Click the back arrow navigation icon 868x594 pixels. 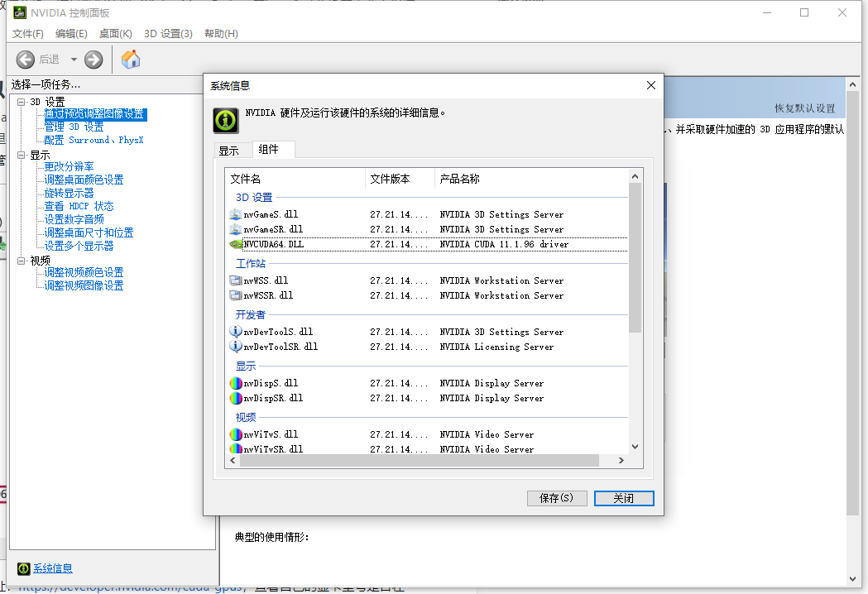[25, 60]
